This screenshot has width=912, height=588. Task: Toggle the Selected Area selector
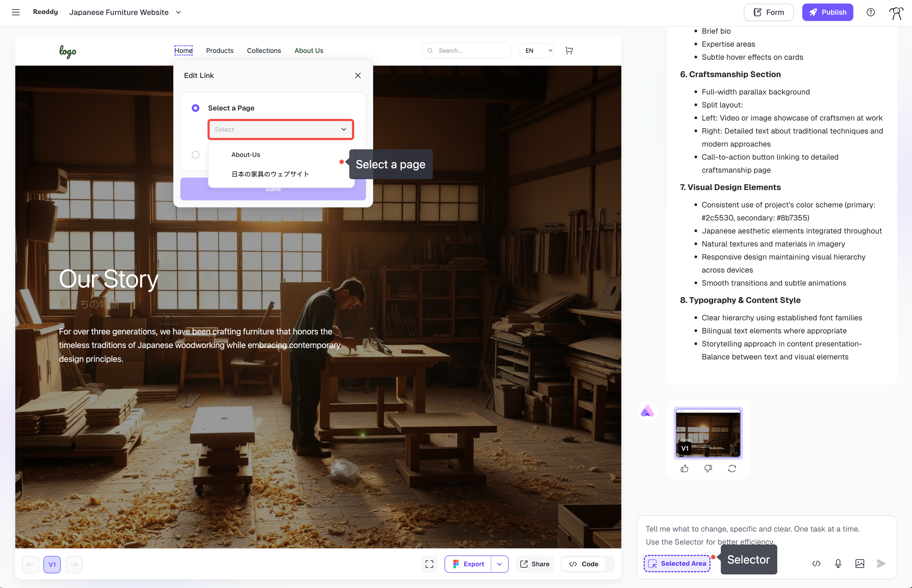(677, 564)
